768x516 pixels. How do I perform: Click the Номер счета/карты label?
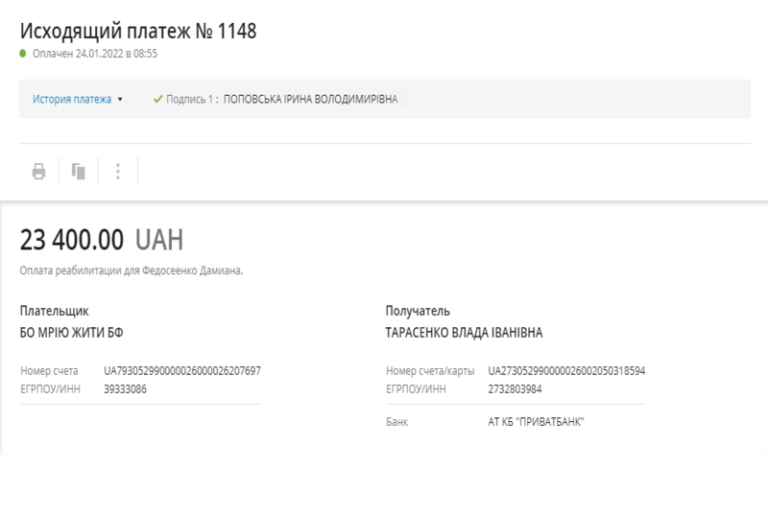pos(430,371)
